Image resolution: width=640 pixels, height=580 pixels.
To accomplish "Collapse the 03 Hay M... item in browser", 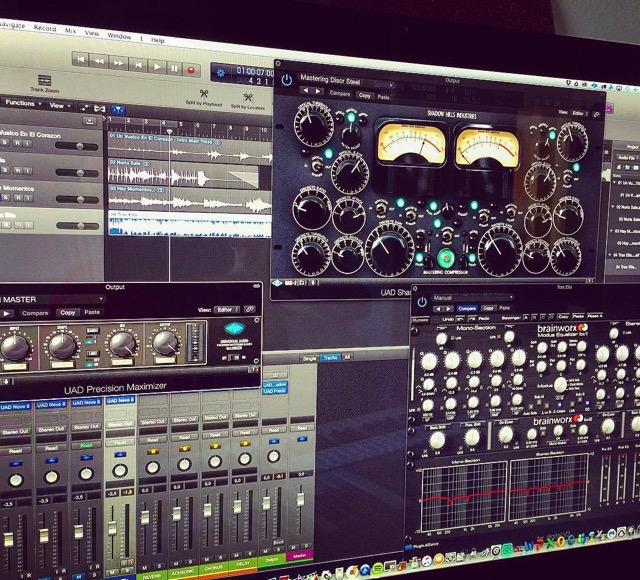I will (612, 231).
